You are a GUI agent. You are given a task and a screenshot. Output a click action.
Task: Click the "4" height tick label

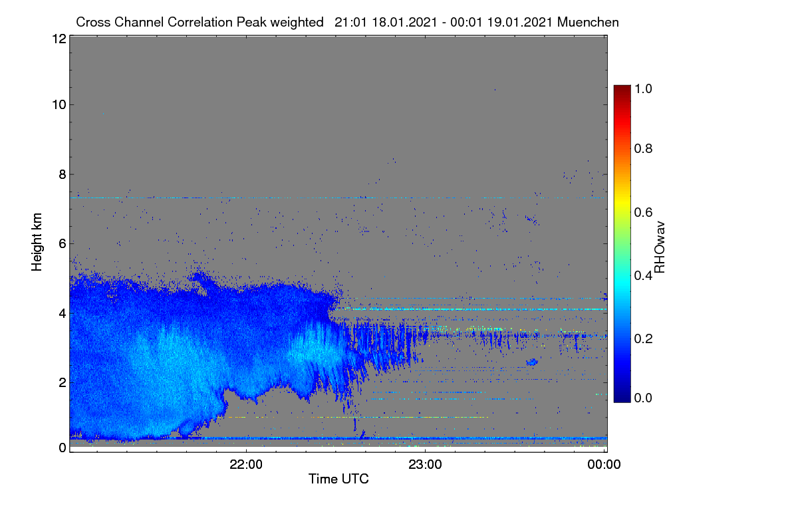click(61, 313)
